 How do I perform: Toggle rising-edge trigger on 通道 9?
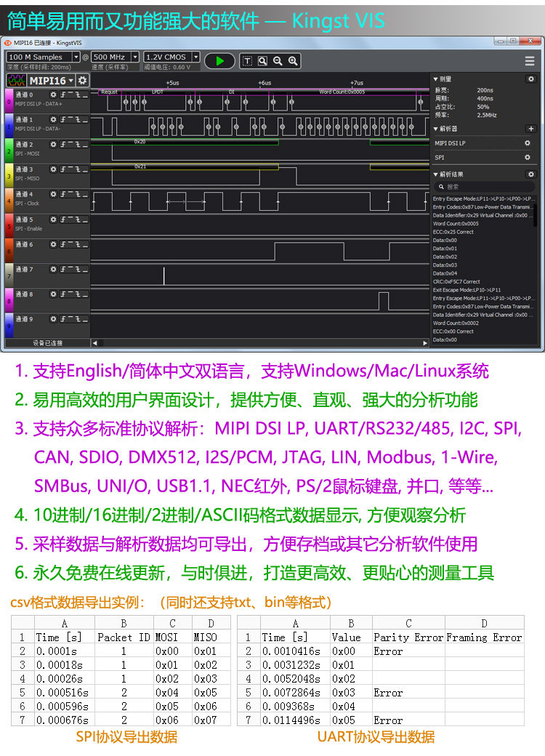point(62,319)
